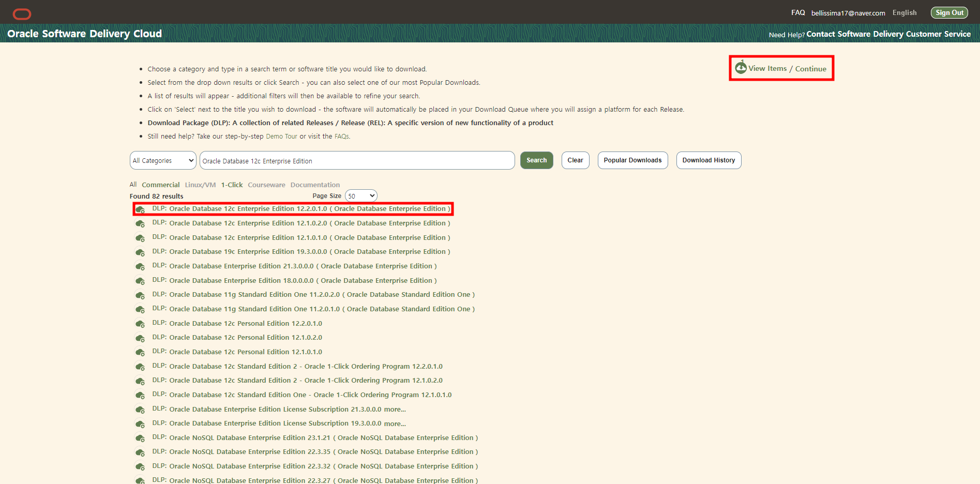The width and height of the screenshot is (980, 484).
Task: Select the Commercial filter tab
Action: (161, 185)
